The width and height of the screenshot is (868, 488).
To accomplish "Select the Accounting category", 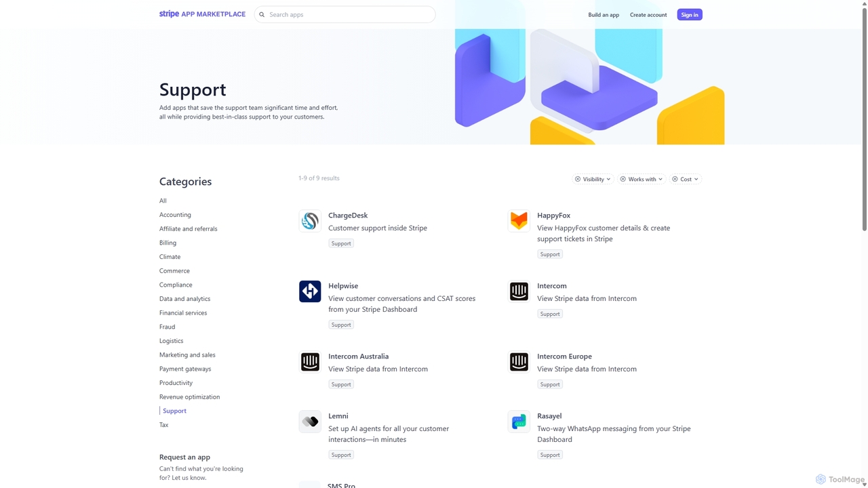I will pos(175,215).
